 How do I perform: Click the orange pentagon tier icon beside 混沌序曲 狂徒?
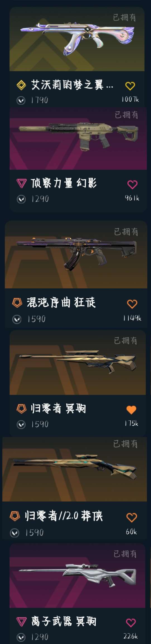tap(17, 303)
